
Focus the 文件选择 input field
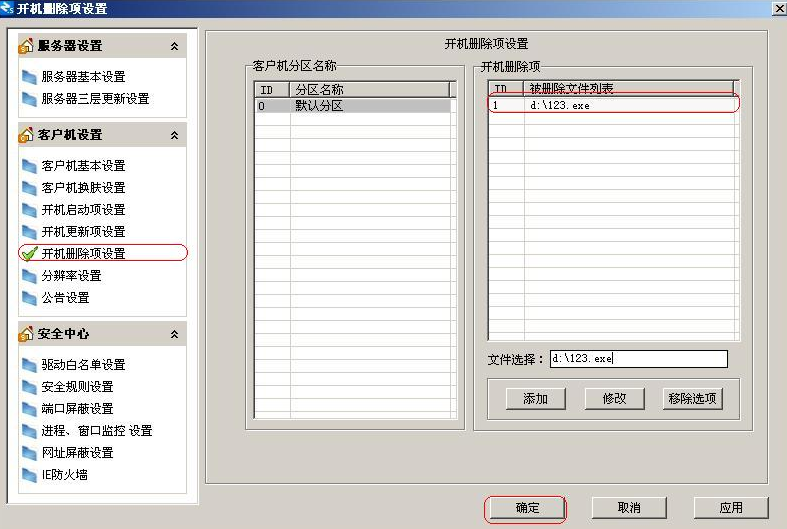638,359
